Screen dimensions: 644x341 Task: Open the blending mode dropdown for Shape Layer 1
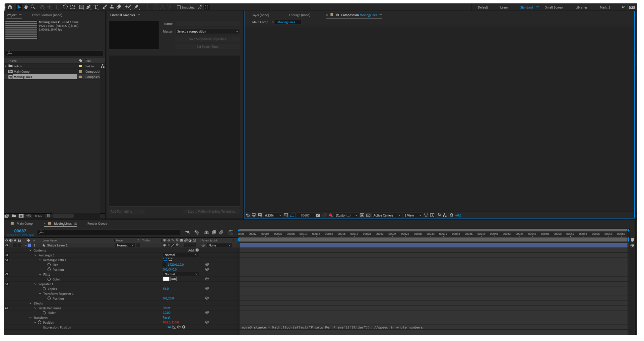click(x=124, y=245)
